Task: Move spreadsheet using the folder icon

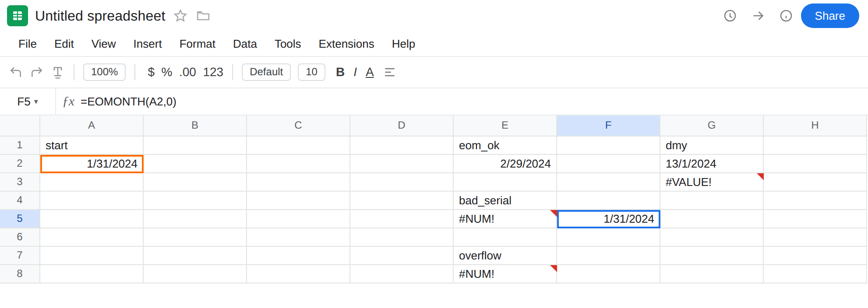Action: [203, 16]
